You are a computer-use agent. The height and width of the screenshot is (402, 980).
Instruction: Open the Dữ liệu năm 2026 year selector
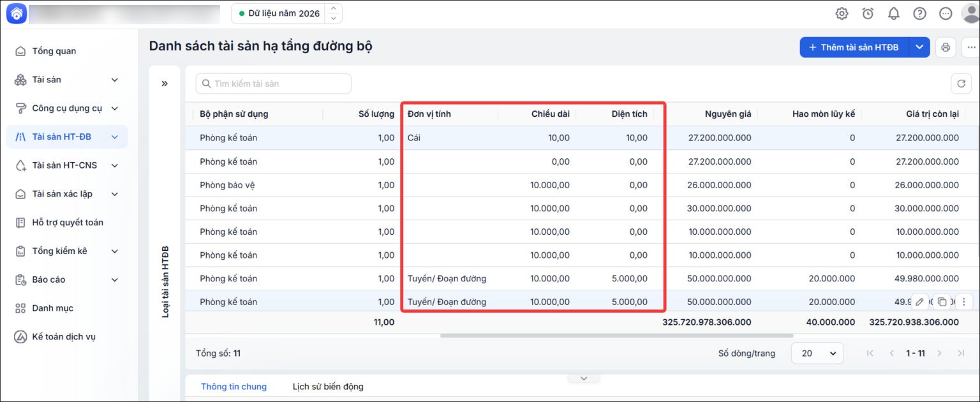pos(286,13)
